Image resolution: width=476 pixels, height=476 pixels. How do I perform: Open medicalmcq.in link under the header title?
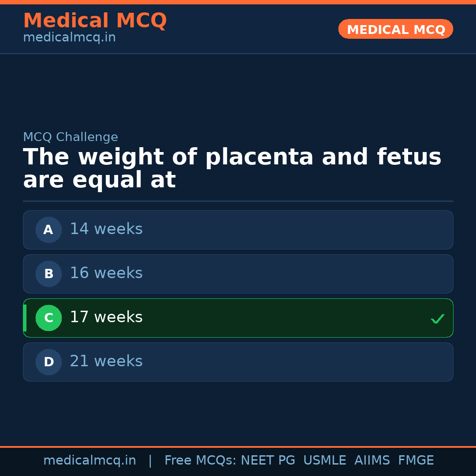[x=69, y=38]
